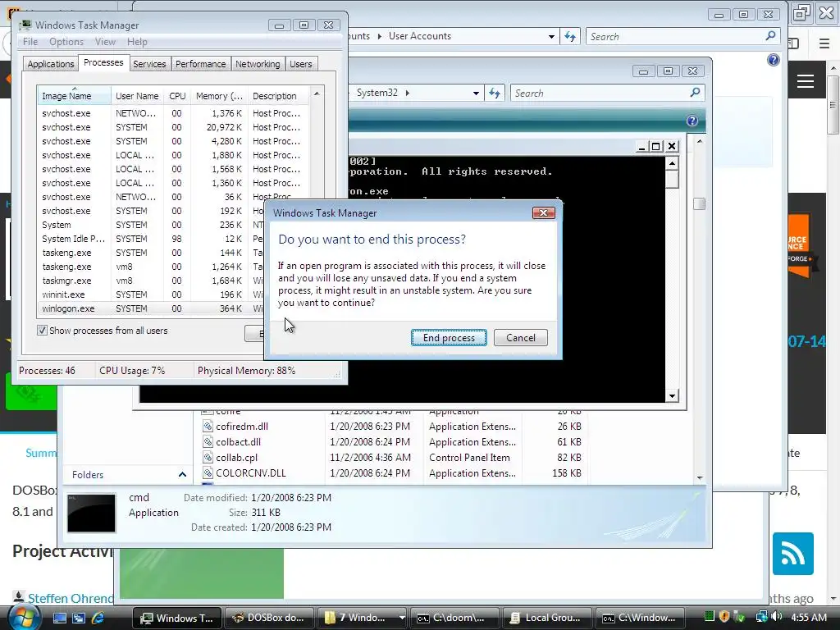Image resolution: width=840 pixels, height=630 pixels.
Task: Open dark hamburger menu on webpage
Action: [806, 81]
